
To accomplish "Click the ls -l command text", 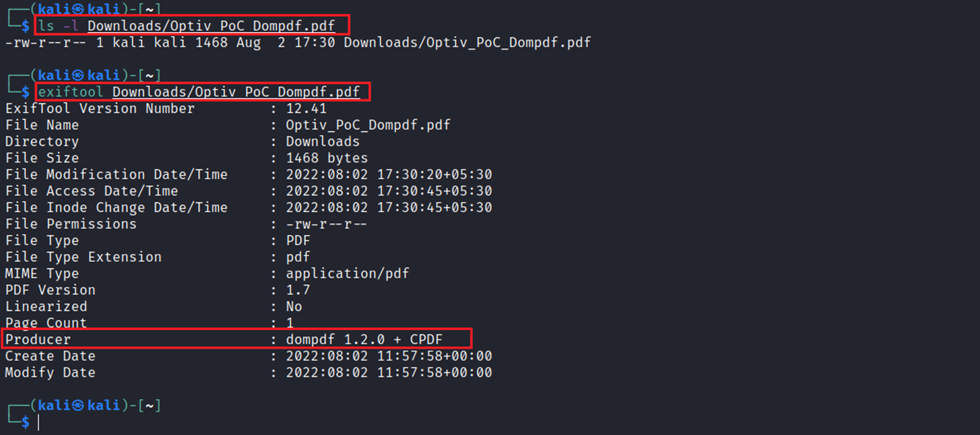I will click(58, 26).
